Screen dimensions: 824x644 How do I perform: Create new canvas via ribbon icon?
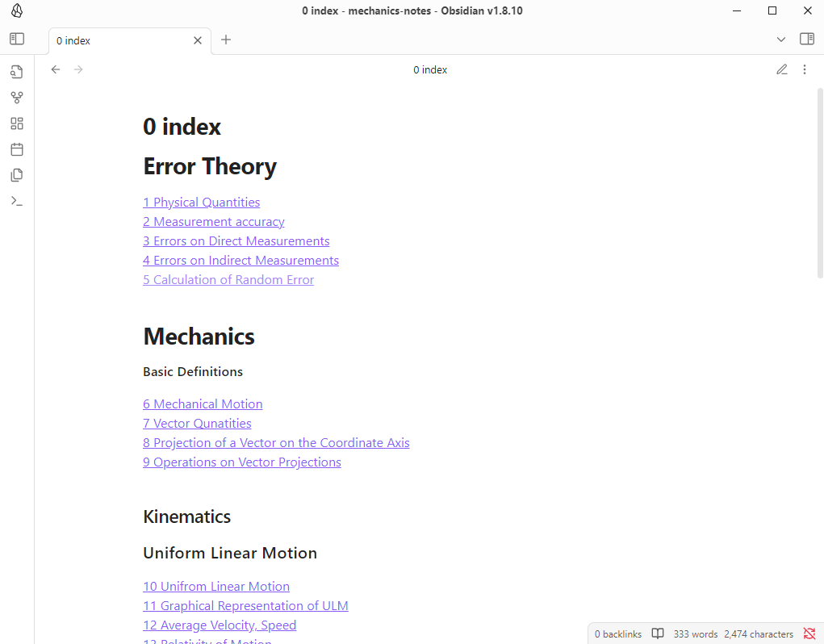coord(17,123)
